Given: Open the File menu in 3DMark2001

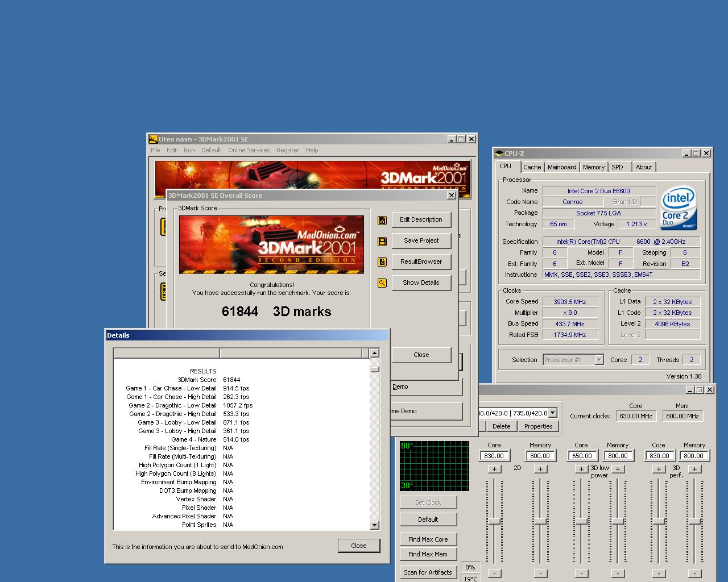Looking at the screenshot, I should (155, 150).
